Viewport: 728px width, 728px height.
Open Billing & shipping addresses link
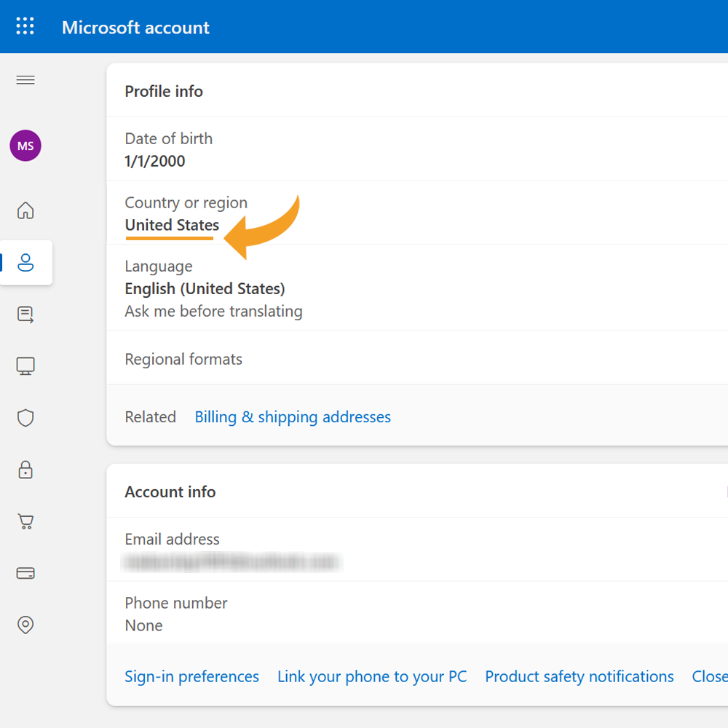(293, 417)
